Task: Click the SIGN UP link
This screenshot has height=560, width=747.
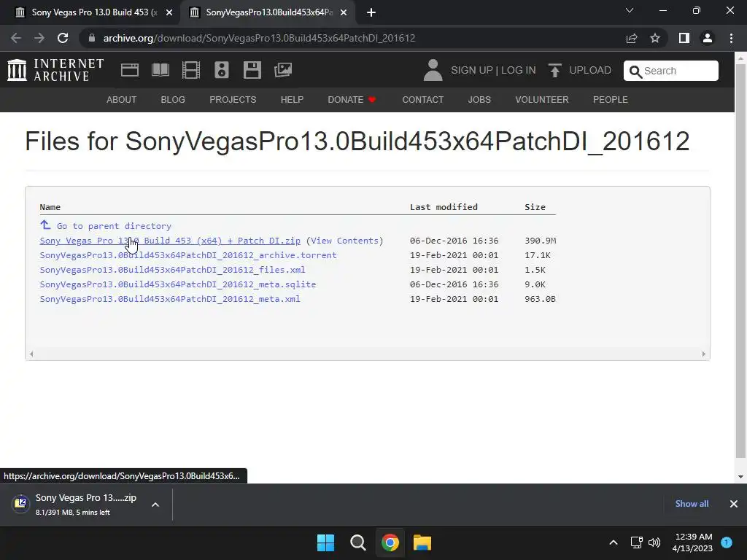Action: click(472, 70)
